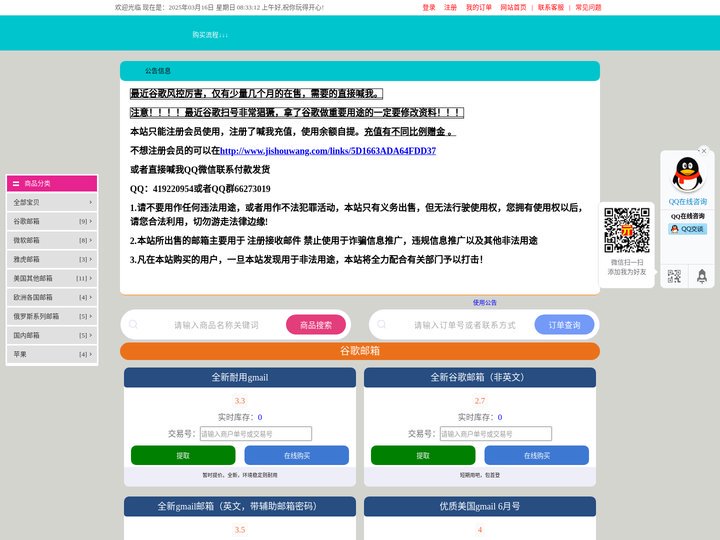The height and width of the screenshot is (540, 720).
Task: Click the 使用公告 link
Action: (x=484, y=303)
